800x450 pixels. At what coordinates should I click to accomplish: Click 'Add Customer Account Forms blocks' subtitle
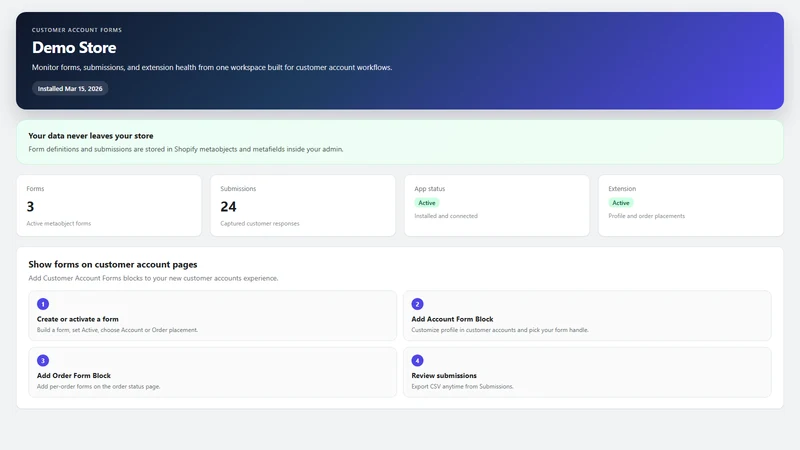(x=153, y=278)
